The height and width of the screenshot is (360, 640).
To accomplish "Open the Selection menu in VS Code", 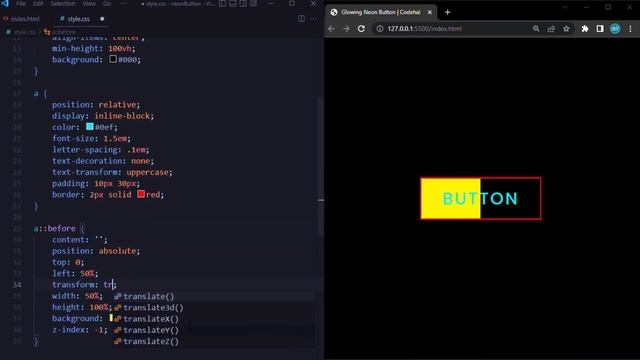I will tap(63, 4).
